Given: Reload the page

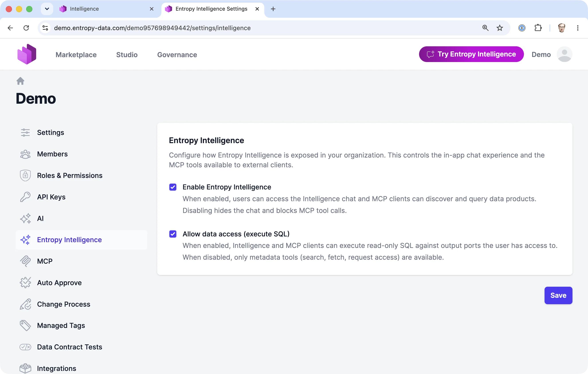Looking at the screenshot, I should (x=26, y=28).
